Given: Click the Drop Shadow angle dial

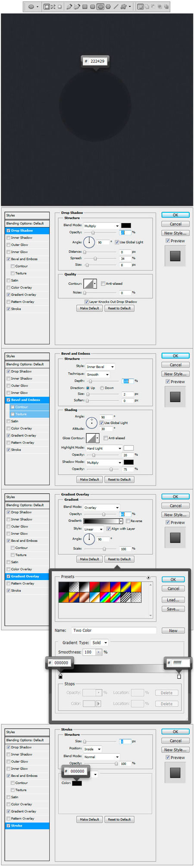Looking at the screenshot, I should 89,242.
